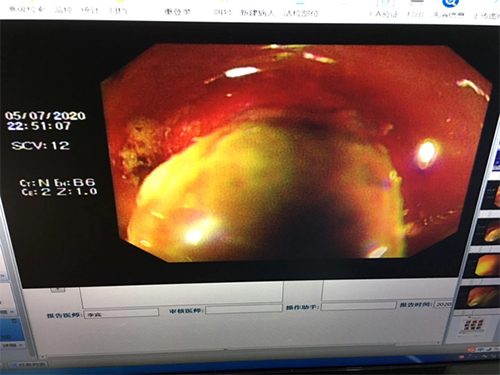The image size is (500, 375).
Task: Click the 报告时间 date field showing 2020
Action: (443, 304)
